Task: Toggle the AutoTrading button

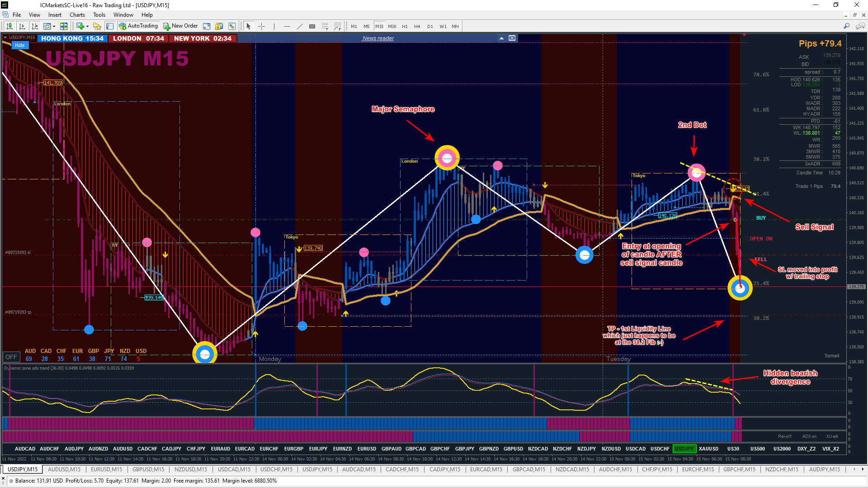Action: point(138,26)
